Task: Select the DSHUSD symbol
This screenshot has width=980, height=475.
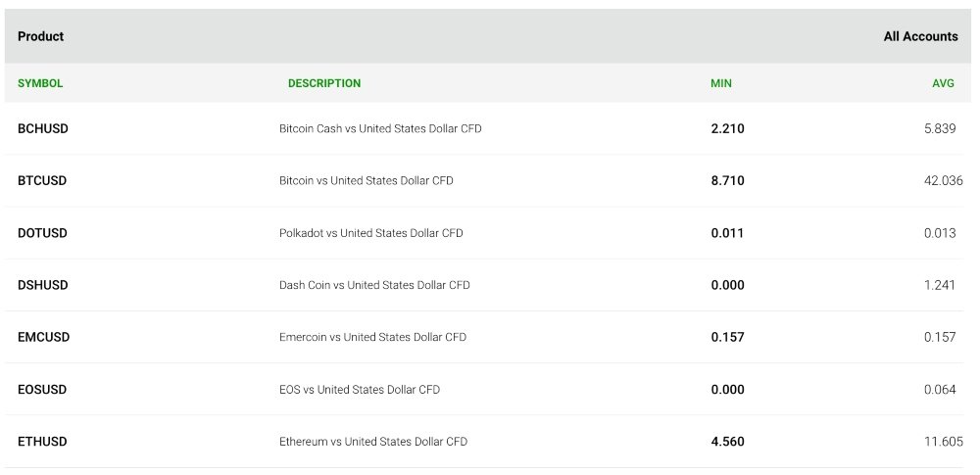Action: [x=42, y=285]
